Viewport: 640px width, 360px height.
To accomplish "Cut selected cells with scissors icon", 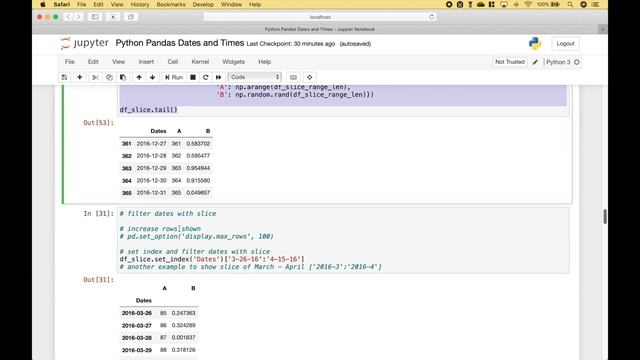I will 96,77.
